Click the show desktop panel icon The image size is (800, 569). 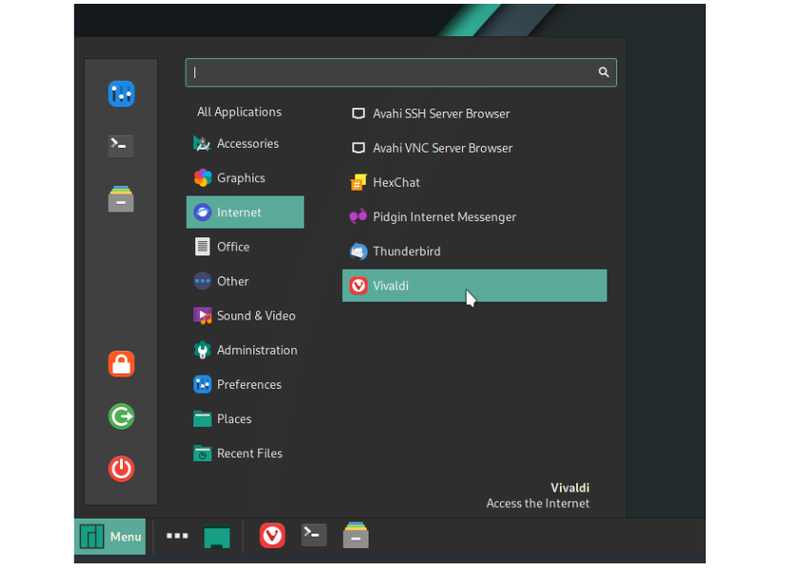click(x=217, y=537)
